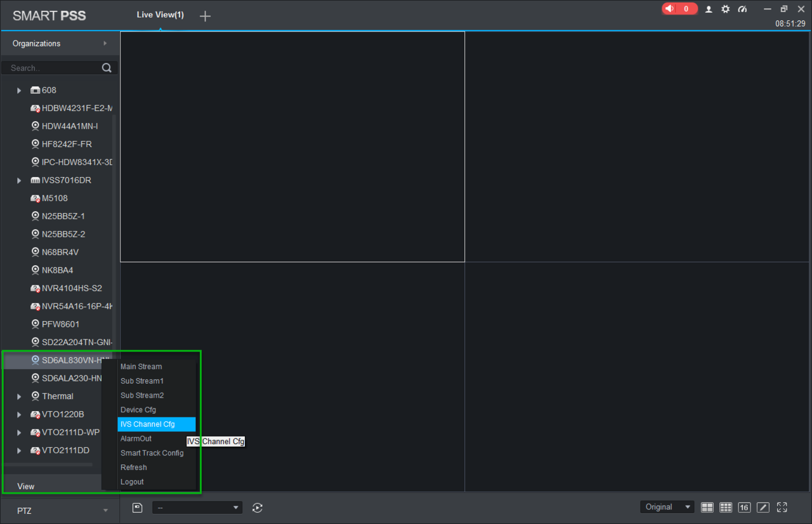Expand the VTO2111DD device node
Image resolution: width=812 pixels, height=524 pixels.
(19, 451)
